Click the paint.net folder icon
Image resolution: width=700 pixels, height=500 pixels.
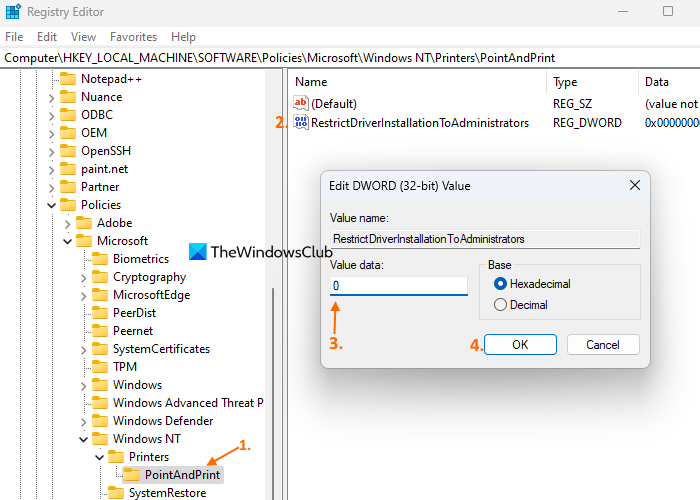tap(68, 169)
